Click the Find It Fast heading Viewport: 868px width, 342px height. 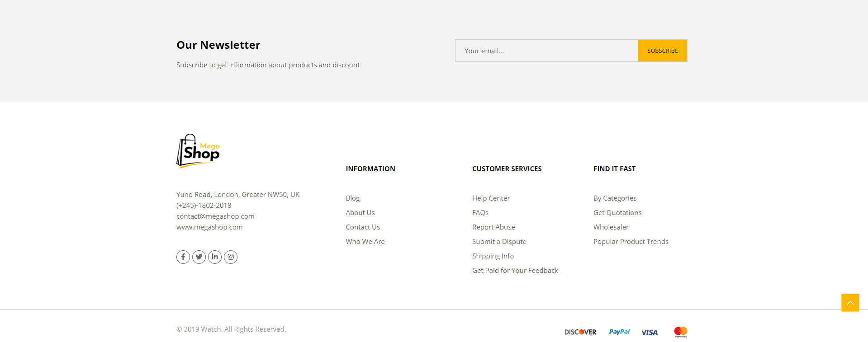[x=615, y=169]
